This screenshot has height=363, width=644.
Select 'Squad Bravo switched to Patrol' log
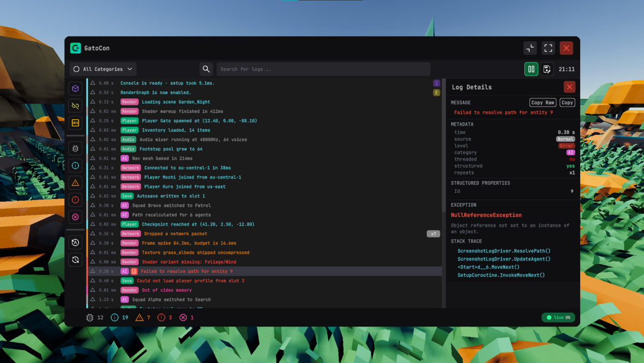[266, 205]
